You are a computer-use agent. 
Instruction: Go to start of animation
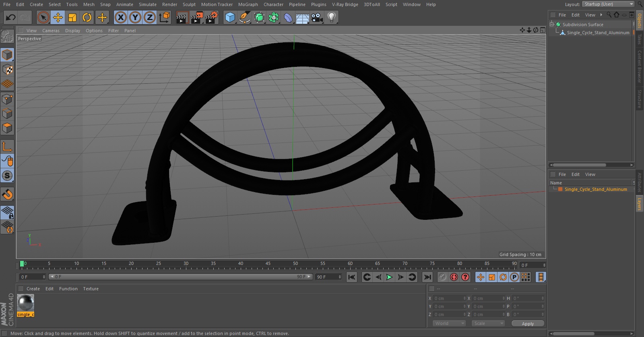coord(352,277)
